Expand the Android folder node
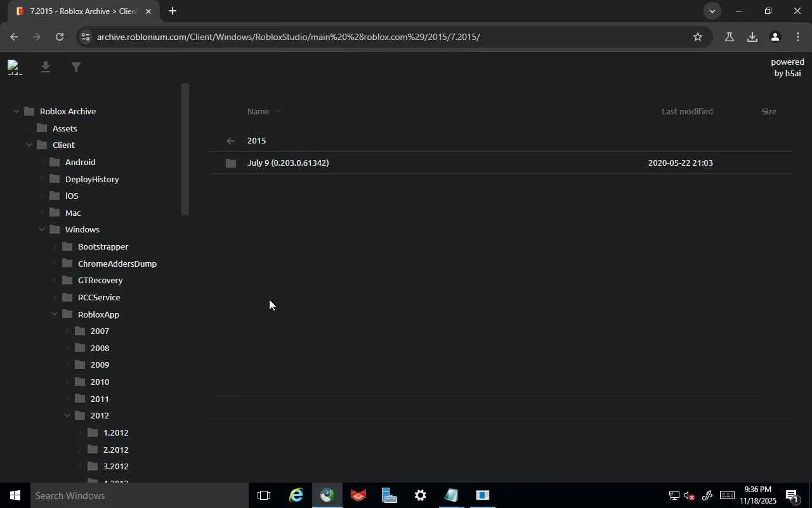 pos(41,163)
